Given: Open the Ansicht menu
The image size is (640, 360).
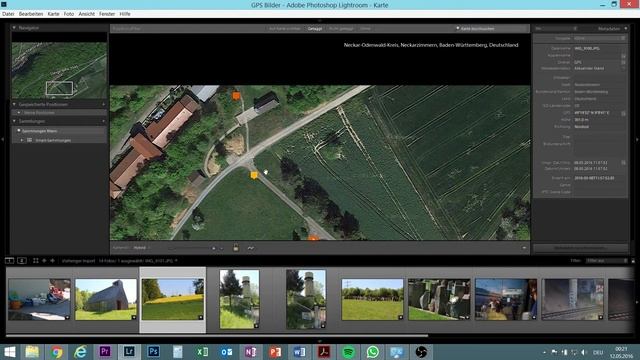Looking at the screenshot, I should point(87,14).
